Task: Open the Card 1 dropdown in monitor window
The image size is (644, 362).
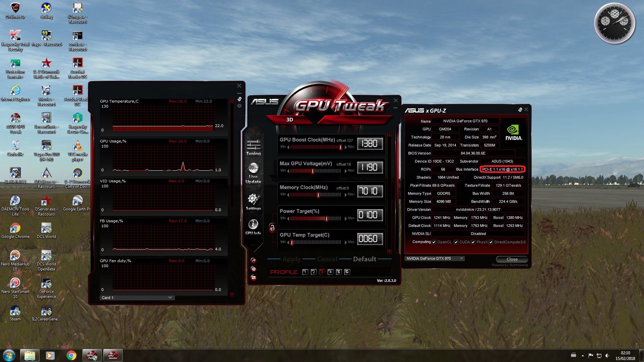Action: point(137,298)
